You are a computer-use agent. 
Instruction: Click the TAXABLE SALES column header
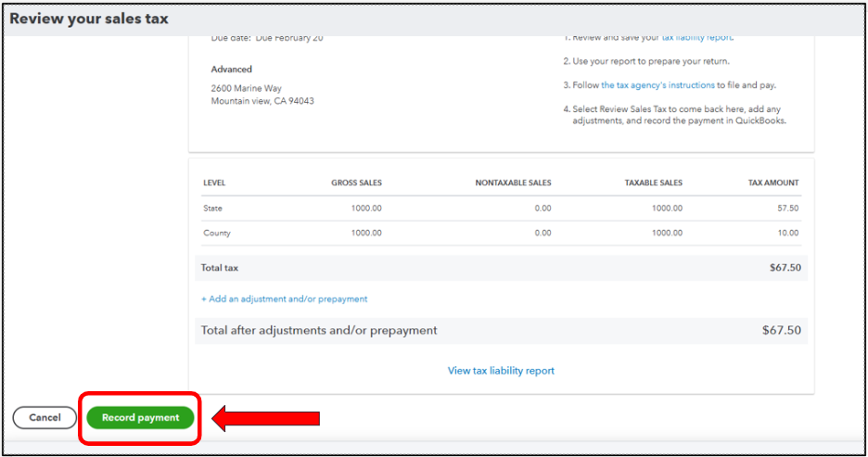653,183
